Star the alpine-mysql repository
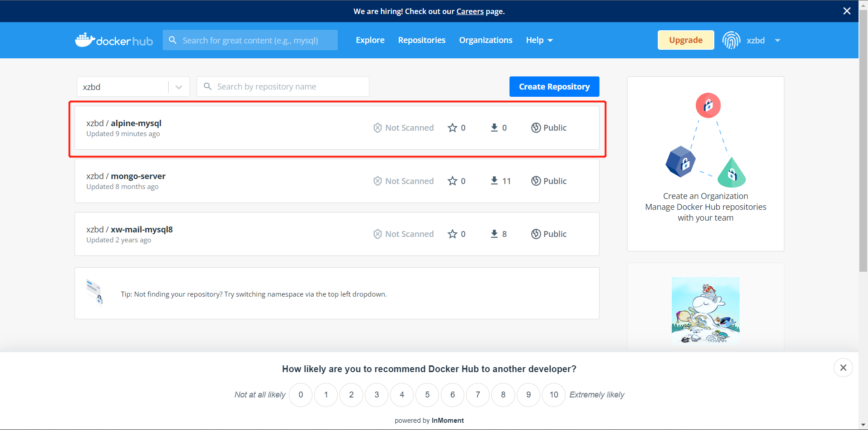Viewport: 868px width, 430px height. (453, 128)
